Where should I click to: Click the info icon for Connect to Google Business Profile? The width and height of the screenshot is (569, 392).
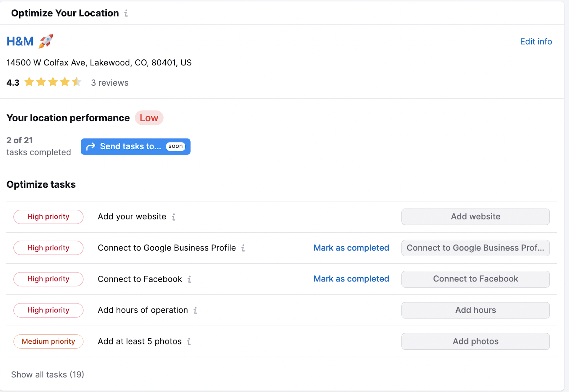(x=243, y=248)
